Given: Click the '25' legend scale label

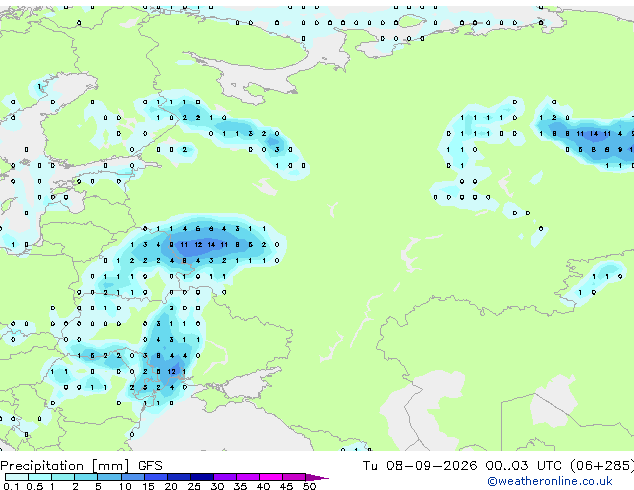Looking at the screenshot, I should (194, 486).
